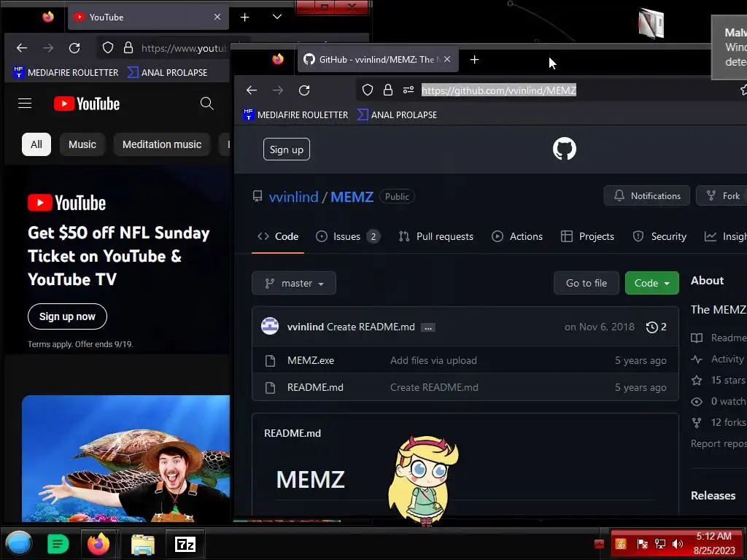The width and height of the screenshot is (747, 560).
Task: Click Action Center flag tray icon
Action: [x=642, y=544]
